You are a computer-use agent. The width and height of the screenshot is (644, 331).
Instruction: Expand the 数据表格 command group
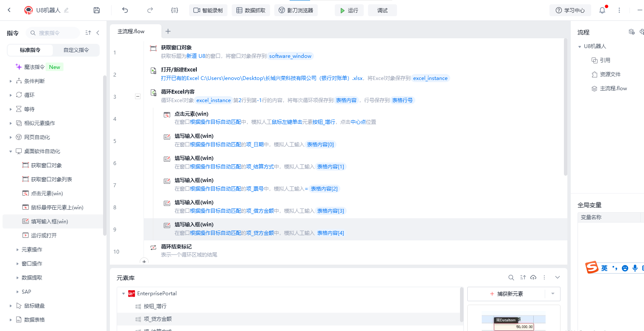click(11, 320)
